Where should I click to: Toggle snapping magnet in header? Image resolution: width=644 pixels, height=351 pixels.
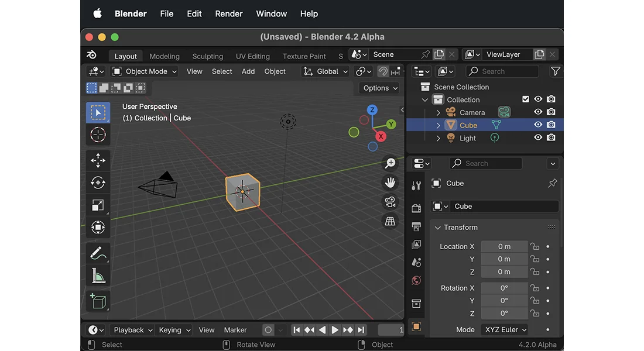coord(383,71)
